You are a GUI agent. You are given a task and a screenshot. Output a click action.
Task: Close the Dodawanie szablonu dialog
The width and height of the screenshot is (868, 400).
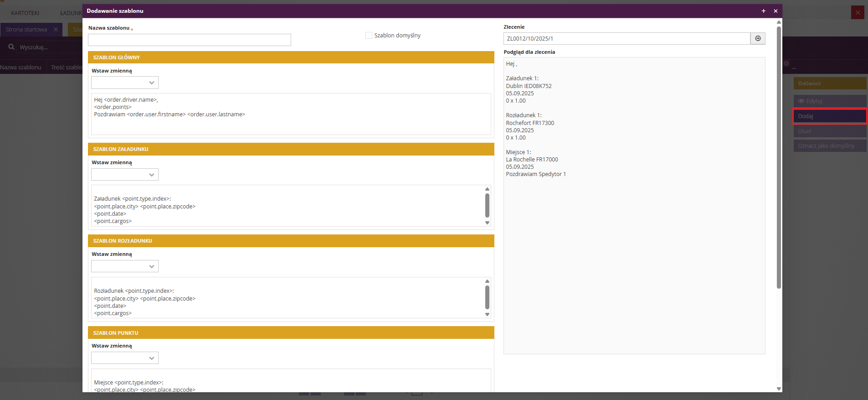pos(776,11)
